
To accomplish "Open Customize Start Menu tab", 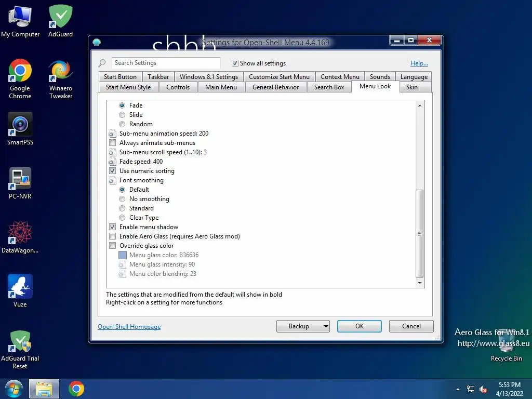I will (279, 77).
